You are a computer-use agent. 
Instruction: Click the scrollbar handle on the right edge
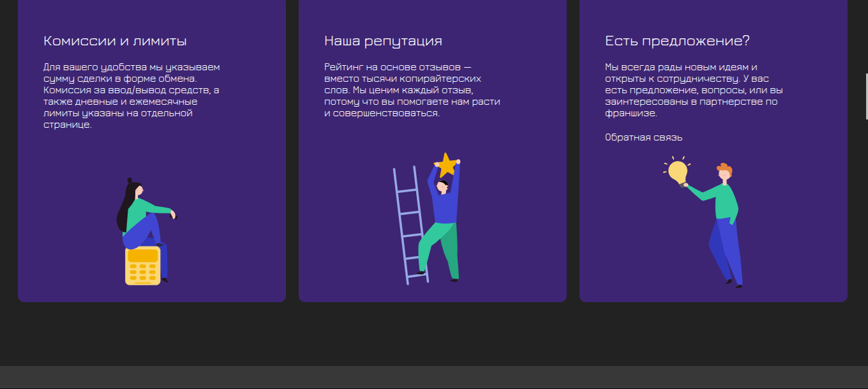click(865, 96)
